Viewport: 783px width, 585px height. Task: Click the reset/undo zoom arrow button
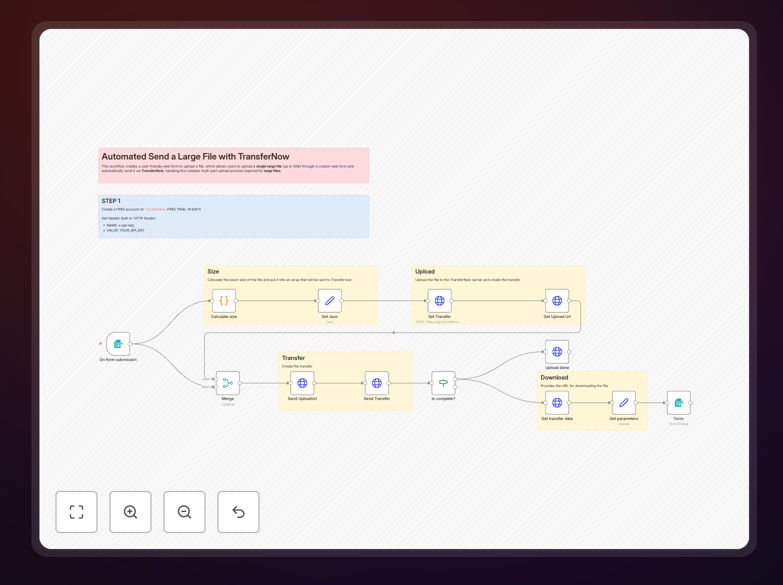click(238, 512)
